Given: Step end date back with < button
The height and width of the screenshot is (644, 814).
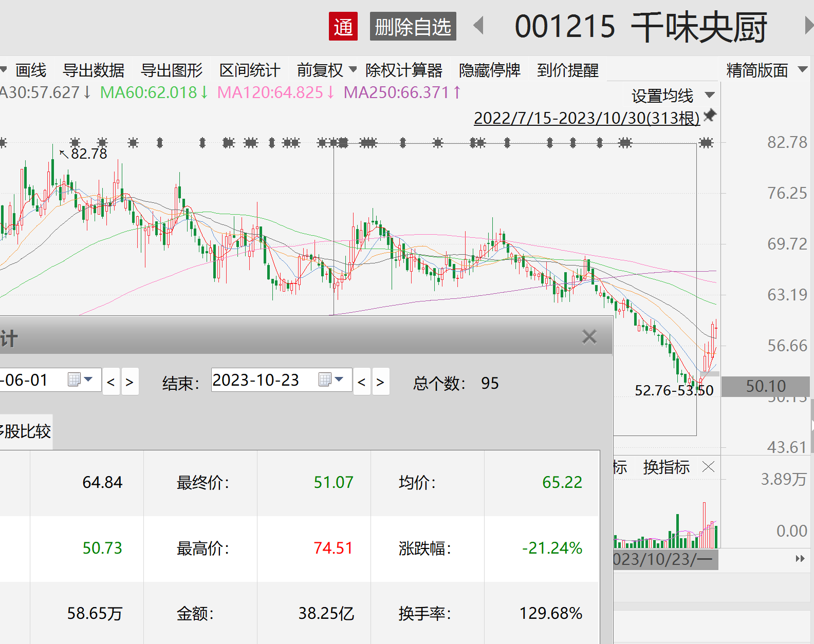Looking at the screenshot, I should click(362, 382).
